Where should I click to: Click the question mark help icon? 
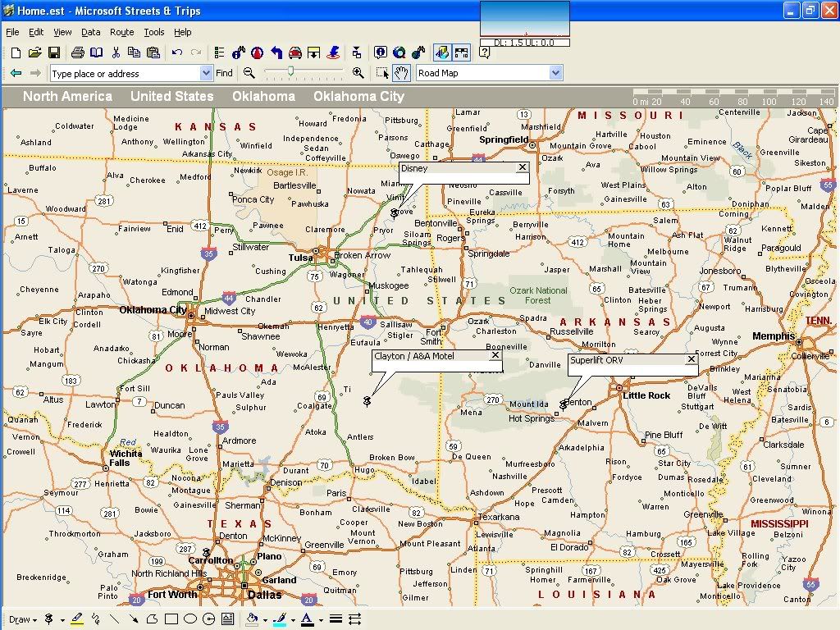pos(484,52)
